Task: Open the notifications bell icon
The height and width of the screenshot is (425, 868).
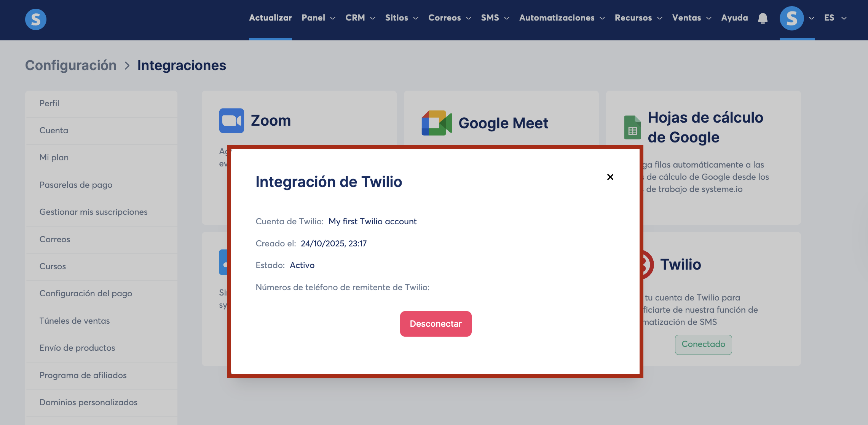Action: [x=763, y=18]
